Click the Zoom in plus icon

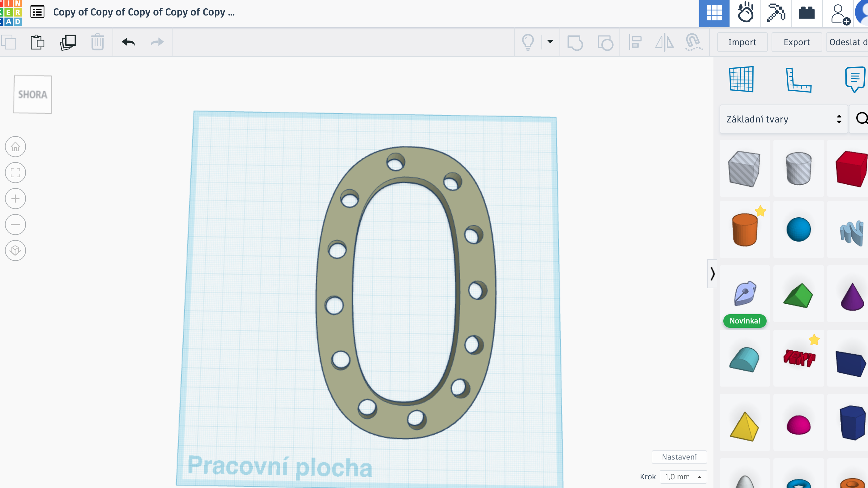pyautogui.click(x=15, y=199)
